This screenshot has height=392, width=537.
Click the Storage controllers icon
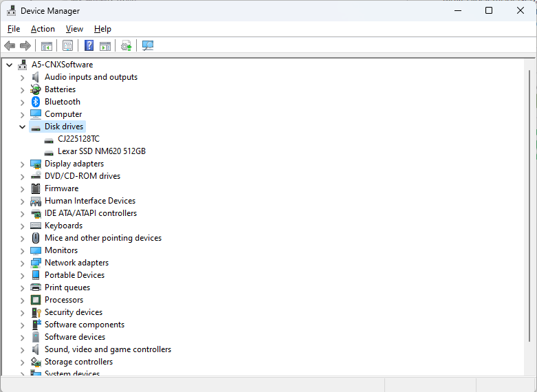[36, 362]
